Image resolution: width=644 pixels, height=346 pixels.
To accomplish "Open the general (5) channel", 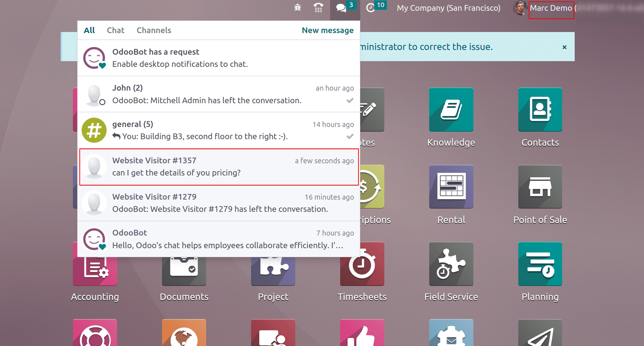I will 219,130.
